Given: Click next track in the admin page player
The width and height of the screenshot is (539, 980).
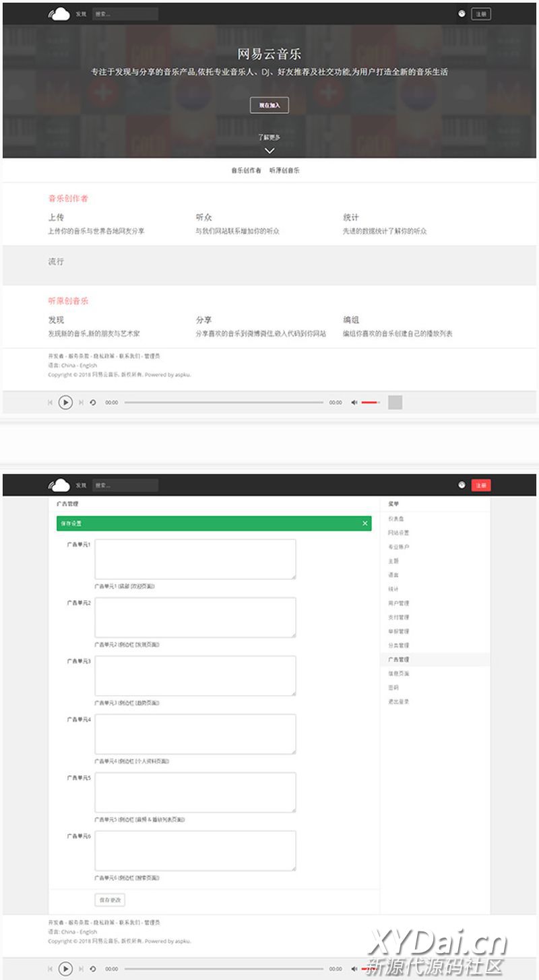Looking at the screenshot, I should [81, 969].
